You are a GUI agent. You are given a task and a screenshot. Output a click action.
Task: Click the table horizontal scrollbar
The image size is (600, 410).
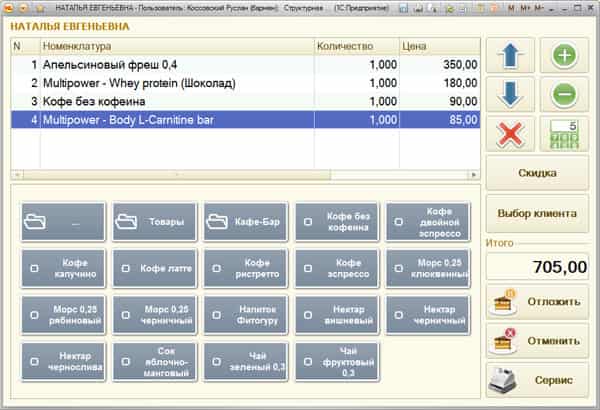pos(245,175)
